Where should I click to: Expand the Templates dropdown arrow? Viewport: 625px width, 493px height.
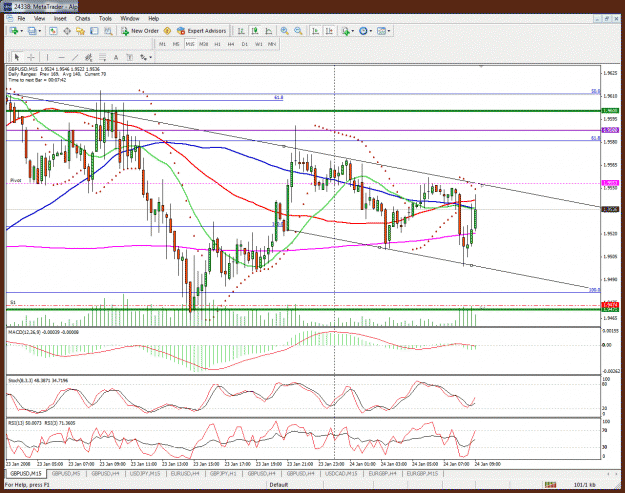click(389, 31)
